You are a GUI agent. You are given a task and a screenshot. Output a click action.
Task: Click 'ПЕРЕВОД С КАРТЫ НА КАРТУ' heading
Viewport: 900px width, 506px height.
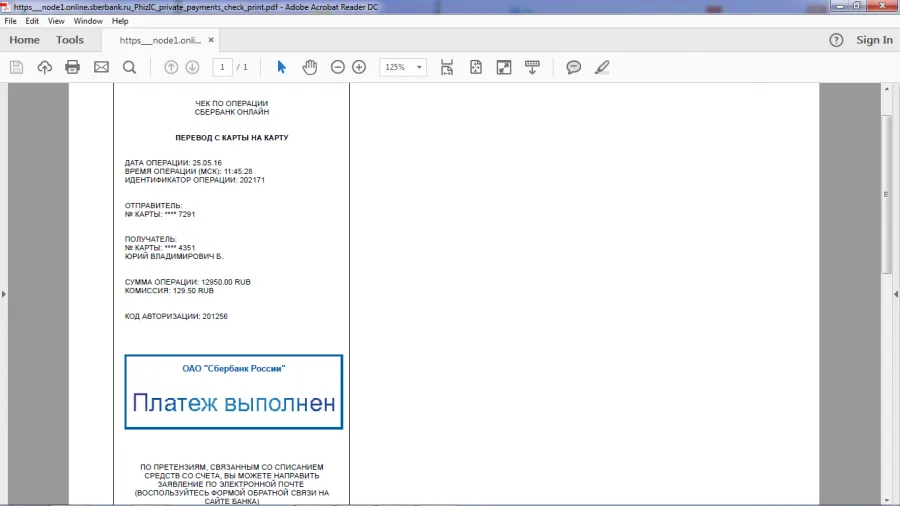232,138
